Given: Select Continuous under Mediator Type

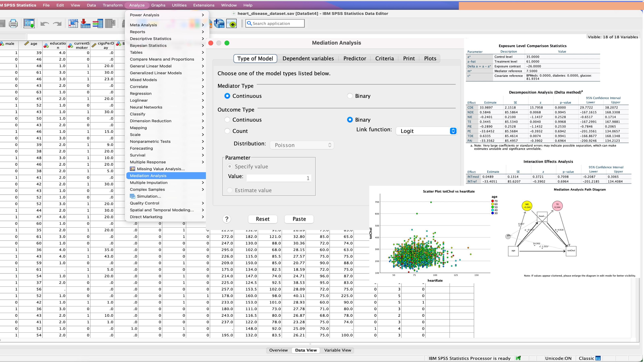Looking at the screenshot, I should click(227, 96).
